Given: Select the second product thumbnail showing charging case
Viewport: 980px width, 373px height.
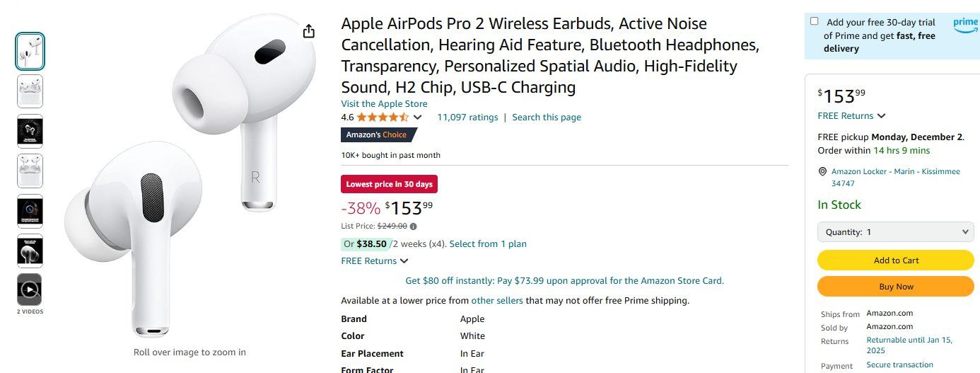Looking at the screenshot, I should 30,91.
